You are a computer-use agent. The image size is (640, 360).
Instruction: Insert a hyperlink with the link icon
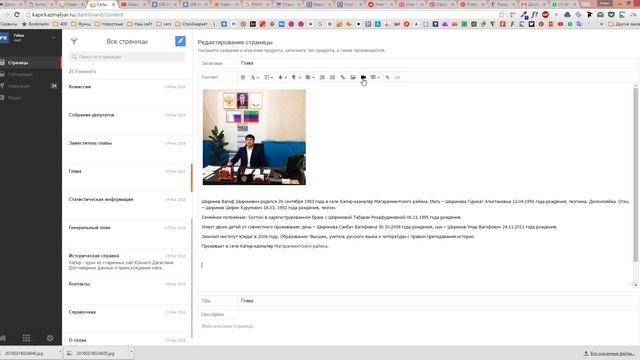point(343,77)
